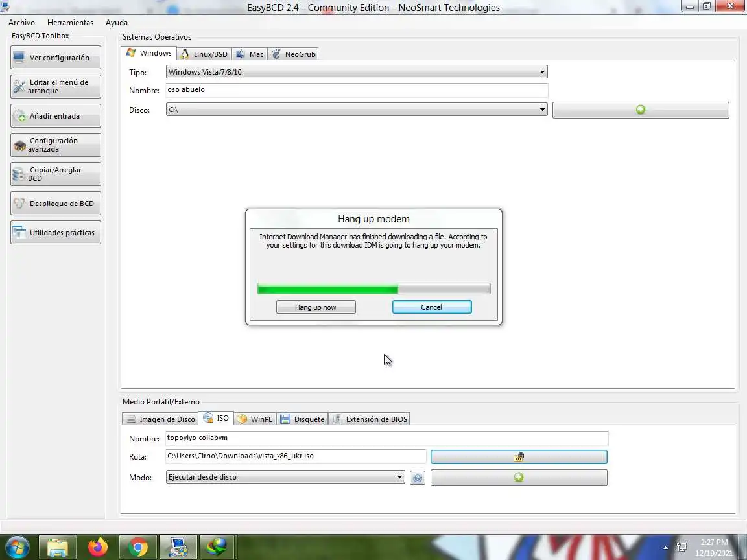747x560 pixels.
Task: Click the Ruta path field
Action: pos(296,456)
